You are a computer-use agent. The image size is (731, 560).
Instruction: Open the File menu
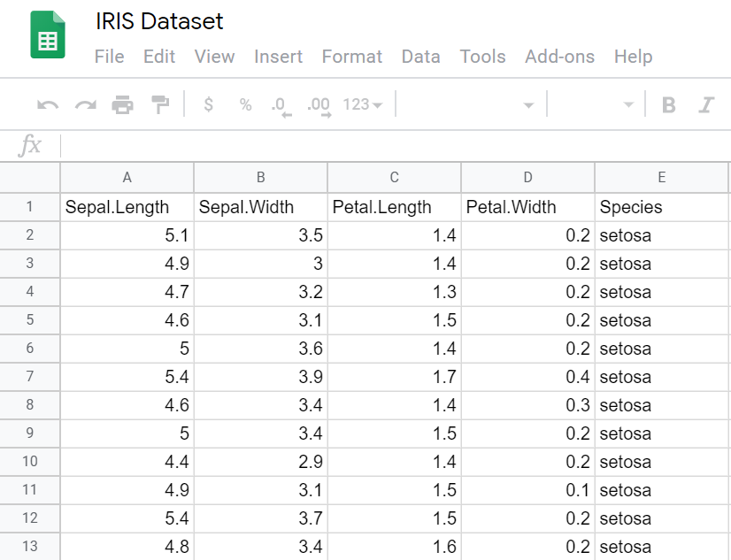(109, 57)
